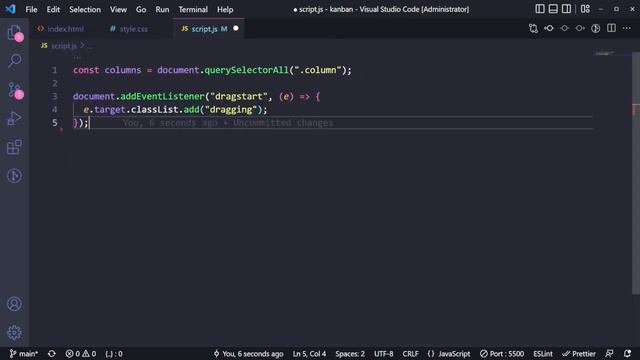Open the Run menu
Viewport: 640px width, 360px height.
click(x=162, y=9)
